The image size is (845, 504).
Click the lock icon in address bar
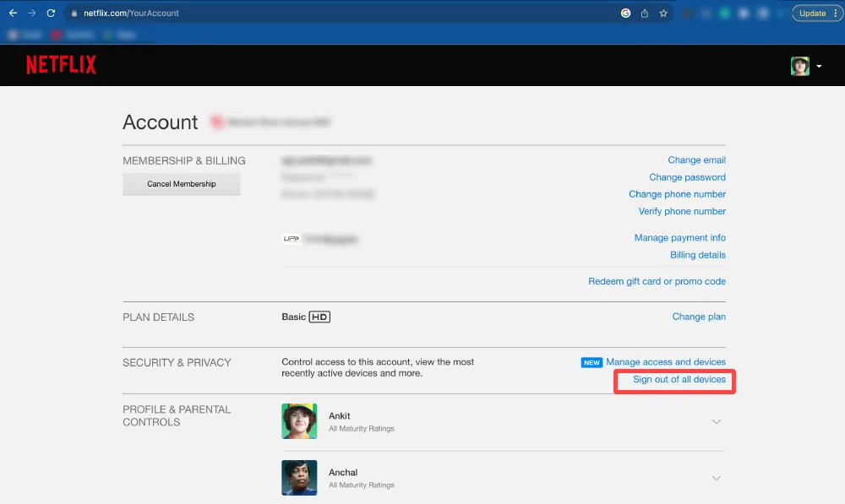tap(74, 13)
